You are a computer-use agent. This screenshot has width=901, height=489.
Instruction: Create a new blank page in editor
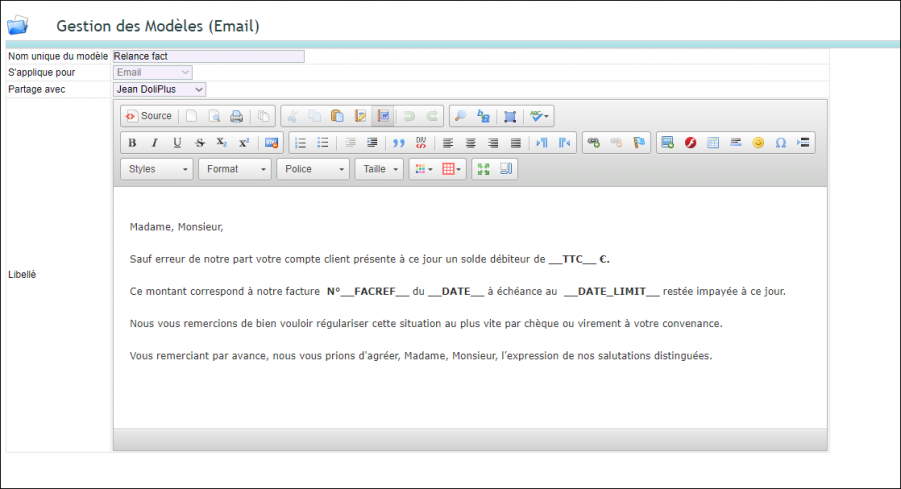point(191,116)
